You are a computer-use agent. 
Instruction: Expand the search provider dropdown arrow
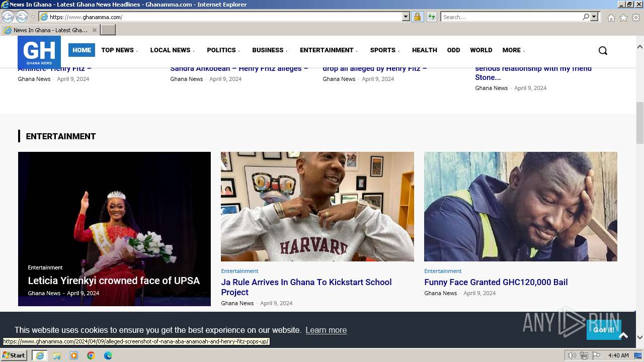(x=594, y=17)
